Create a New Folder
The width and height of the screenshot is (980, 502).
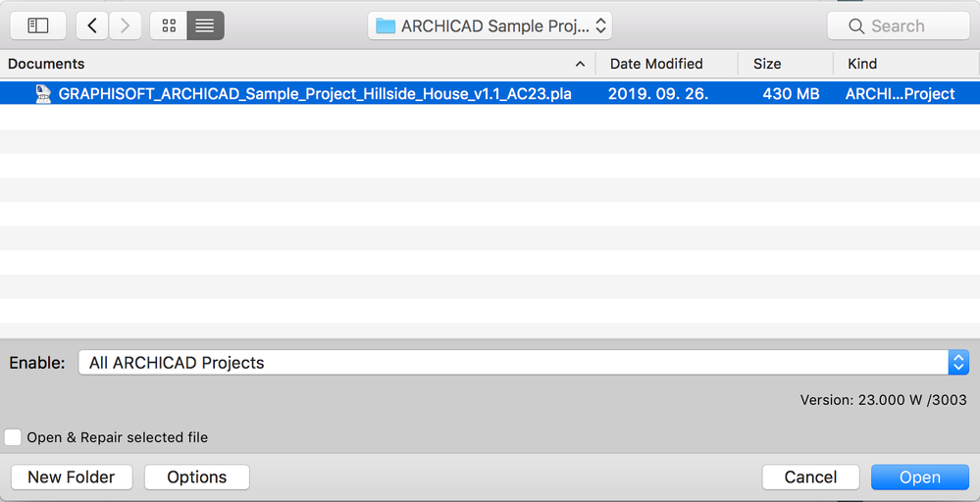pos(72,477)
